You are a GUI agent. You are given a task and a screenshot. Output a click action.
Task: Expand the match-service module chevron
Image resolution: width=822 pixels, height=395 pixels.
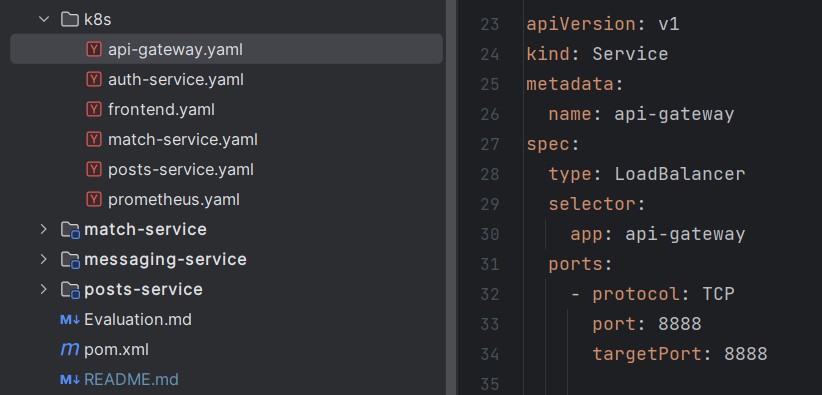pos(45,230)
